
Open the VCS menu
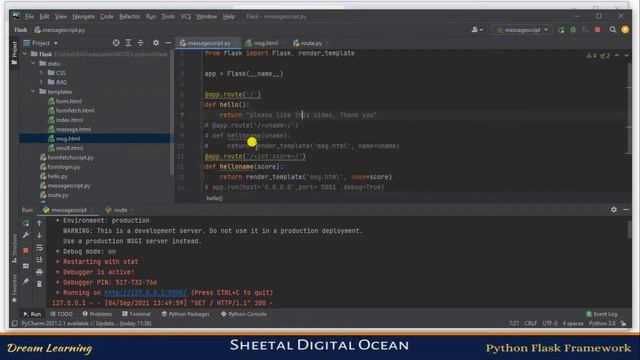(185, 17)
